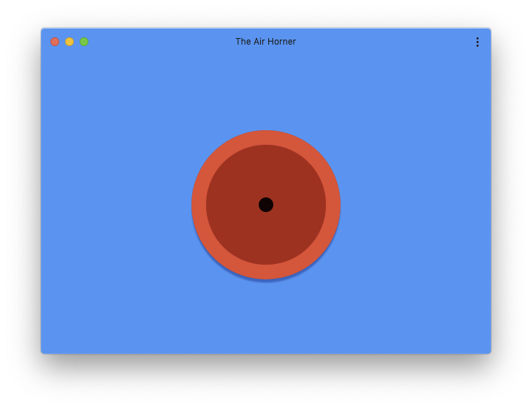Screen dimensions: 532x408
Task: Close the Air Horner window
Action: pos(55,42)
